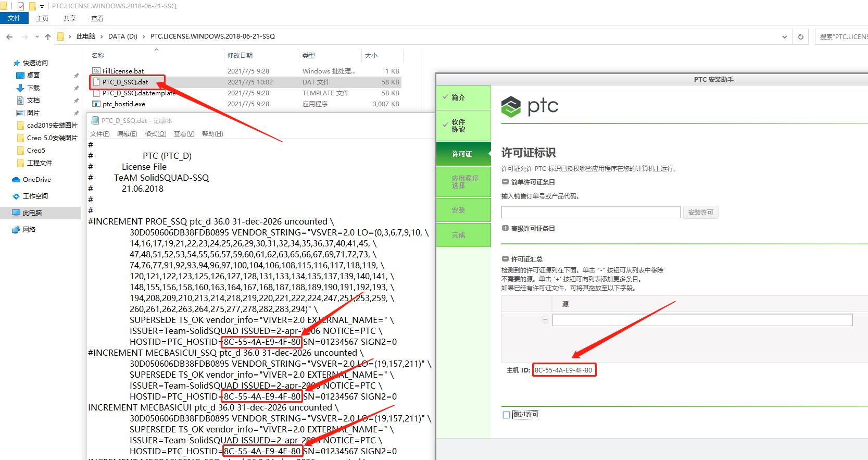Click the host ID value 8C-55-4A-E9-4F-80 in installer

pyautogui.click(x=563, y=370)
